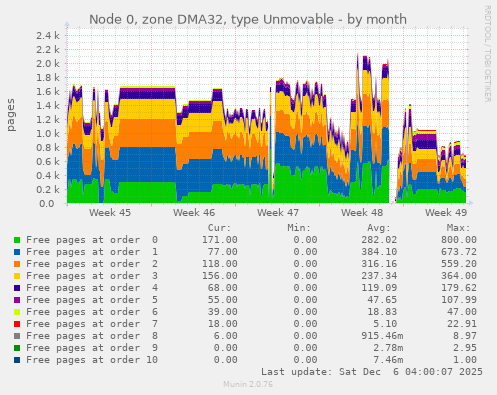Click the navy order 10 legend swatch
Viewport: 497px width, 395px height.
(17, 360)
